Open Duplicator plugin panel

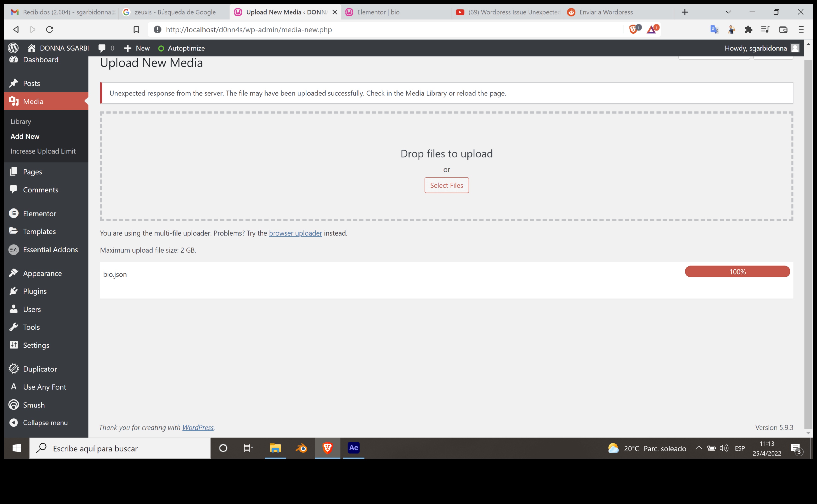pyautogui.click(x=40, y=369)
